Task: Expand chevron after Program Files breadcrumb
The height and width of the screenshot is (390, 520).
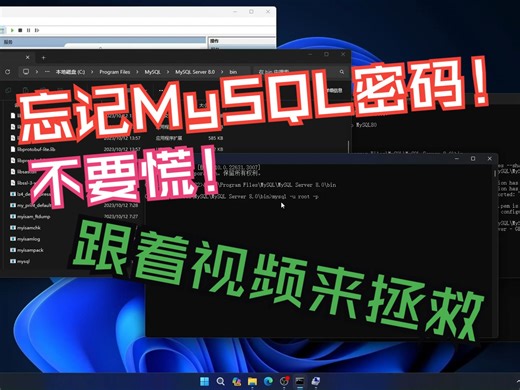Action: pyautogui.click(x=137, y=72)
